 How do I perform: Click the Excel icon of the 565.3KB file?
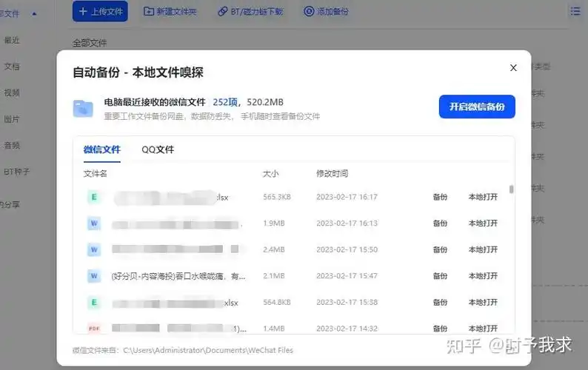tap(94, 197)
